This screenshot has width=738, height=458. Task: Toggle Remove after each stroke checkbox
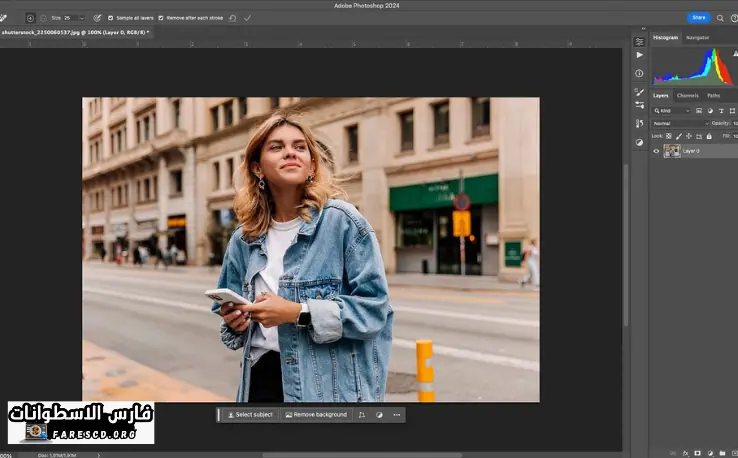pyautogui.click(x=161, y=18)
